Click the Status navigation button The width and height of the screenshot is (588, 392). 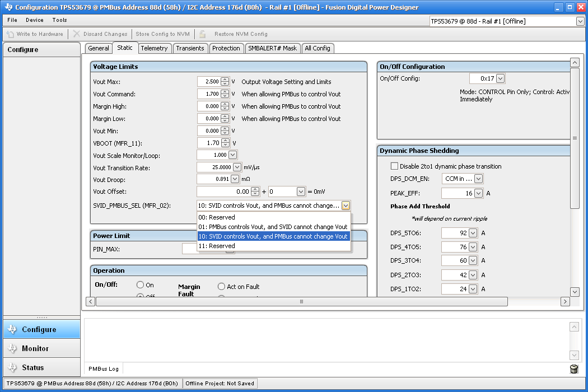[41, 367]
